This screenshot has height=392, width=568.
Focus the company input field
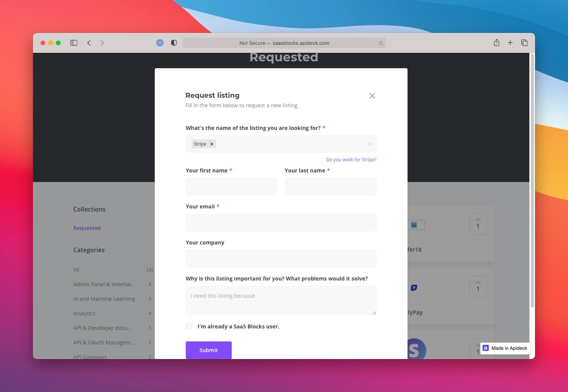click(281, 259)
